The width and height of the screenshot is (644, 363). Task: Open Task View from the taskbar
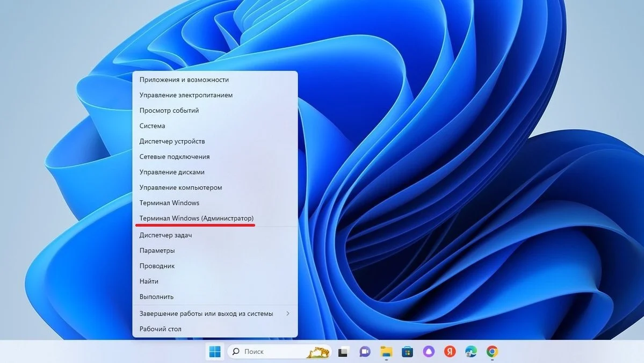pos(343,352)
